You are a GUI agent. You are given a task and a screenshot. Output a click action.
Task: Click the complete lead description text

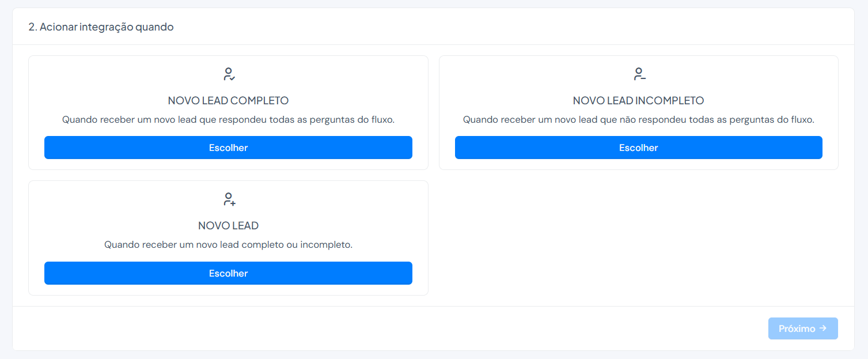point(228,120)
